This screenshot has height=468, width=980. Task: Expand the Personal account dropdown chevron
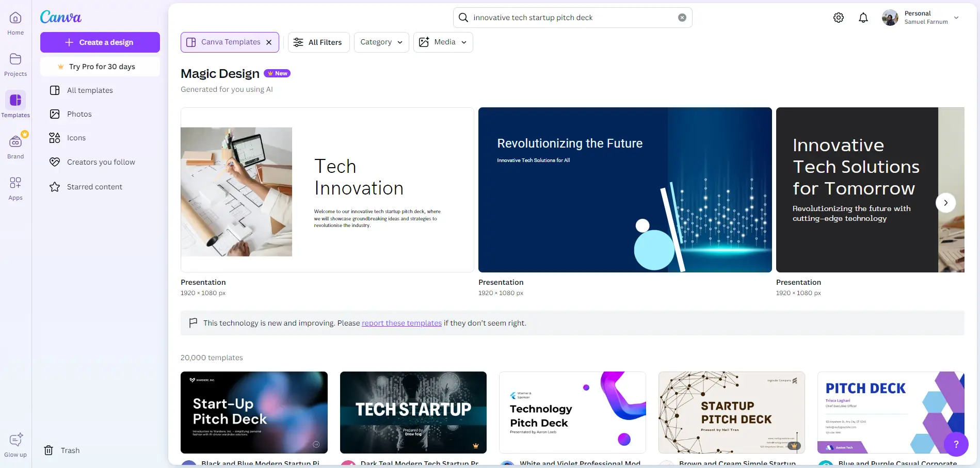click(956, 18)
